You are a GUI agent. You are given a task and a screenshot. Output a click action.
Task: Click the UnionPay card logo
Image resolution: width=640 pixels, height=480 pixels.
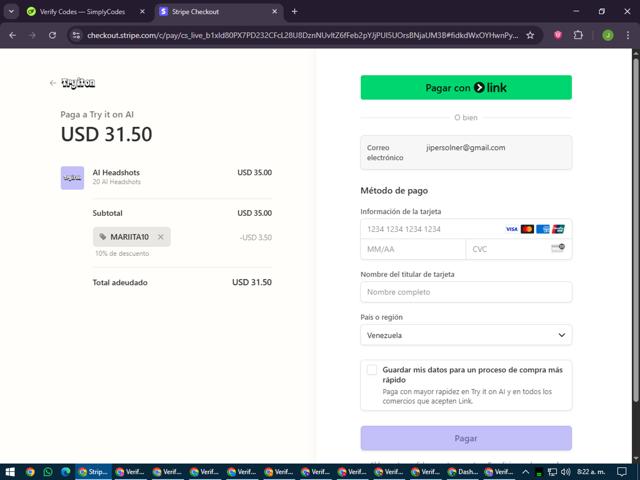tap(558, 229)
